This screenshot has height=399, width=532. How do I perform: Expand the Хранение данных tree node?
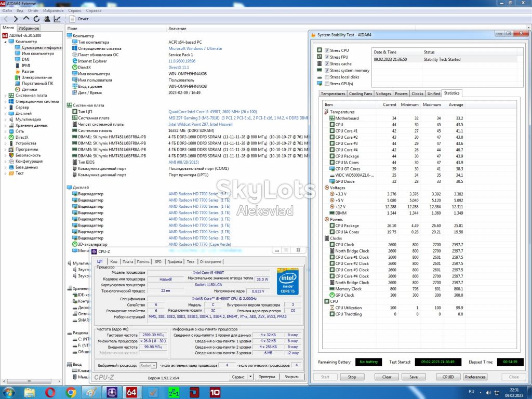tap(5, 126)
